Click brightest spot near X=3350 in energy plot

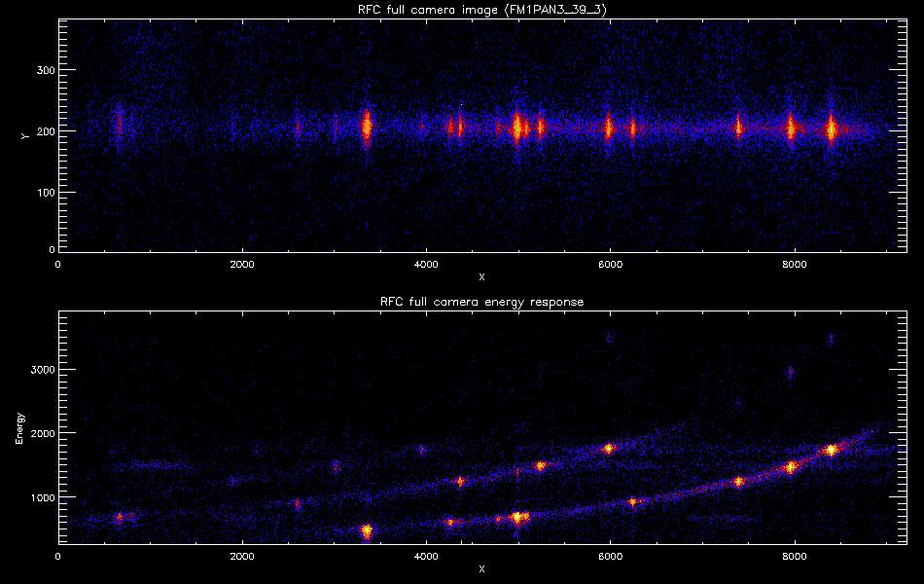(x=367, y=530)
